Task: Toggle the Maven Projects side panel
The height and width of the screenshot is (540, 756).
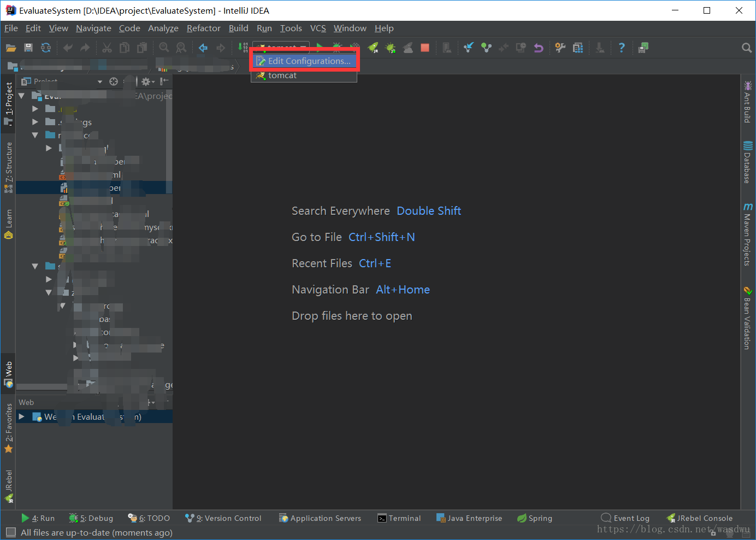Action: click(x=747, y=234)
